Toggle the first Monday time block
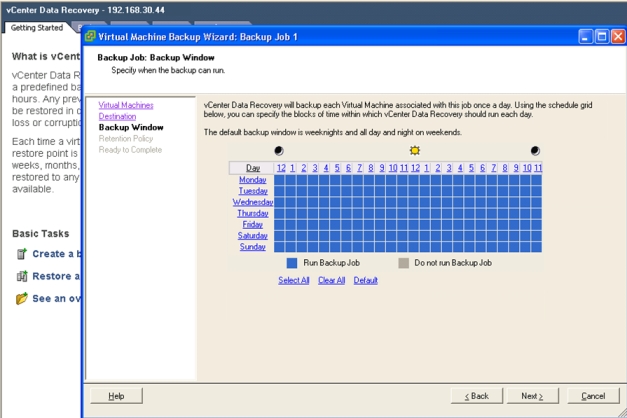 click(280, 179)
